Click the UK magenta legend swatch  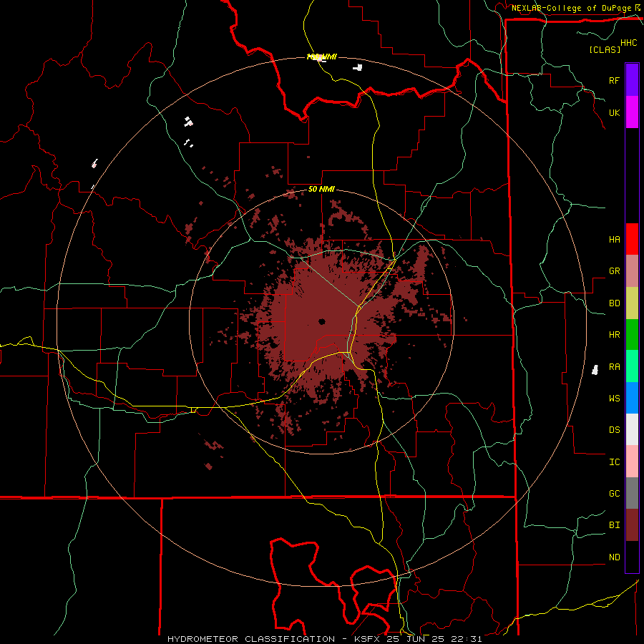[632, 112]
